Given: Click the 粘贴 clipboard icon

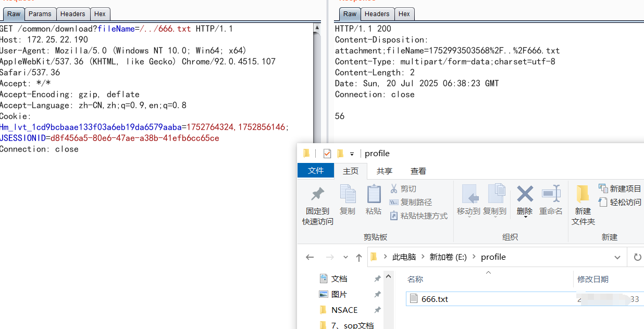Looking at the screenshot, I should (x=374, y=194).
